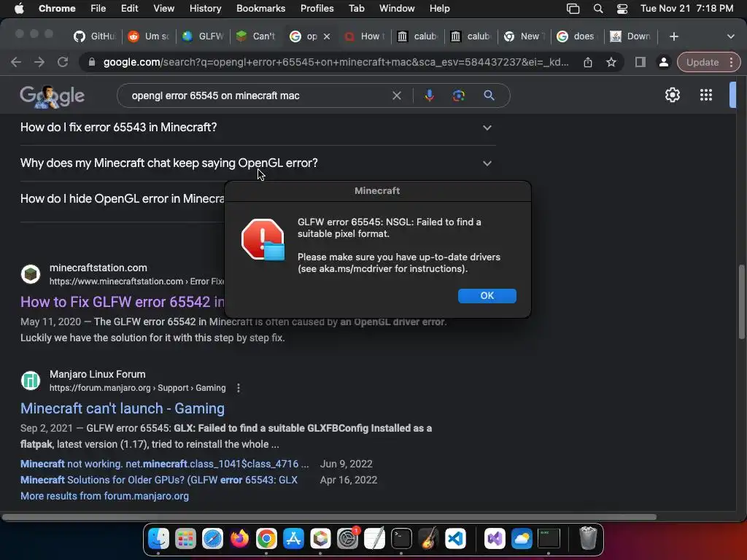This screenshot has height=560, width=747.
Task: Open the Google apps grid
Action: point(706,96)
